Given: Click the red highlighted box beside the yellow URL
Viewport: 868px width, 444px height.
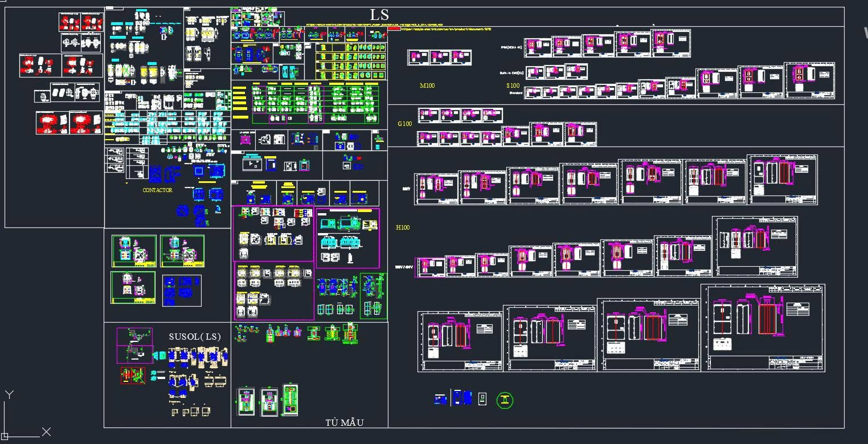Looking at the screenshot, I should [394, 28].
